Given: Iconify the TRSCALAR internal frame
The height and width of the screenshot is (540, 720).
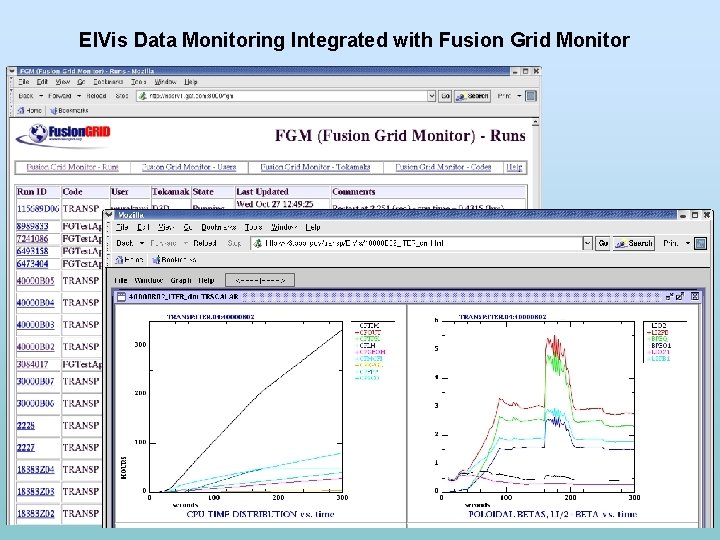Looking at the screenshot, I should coord(669,296).
